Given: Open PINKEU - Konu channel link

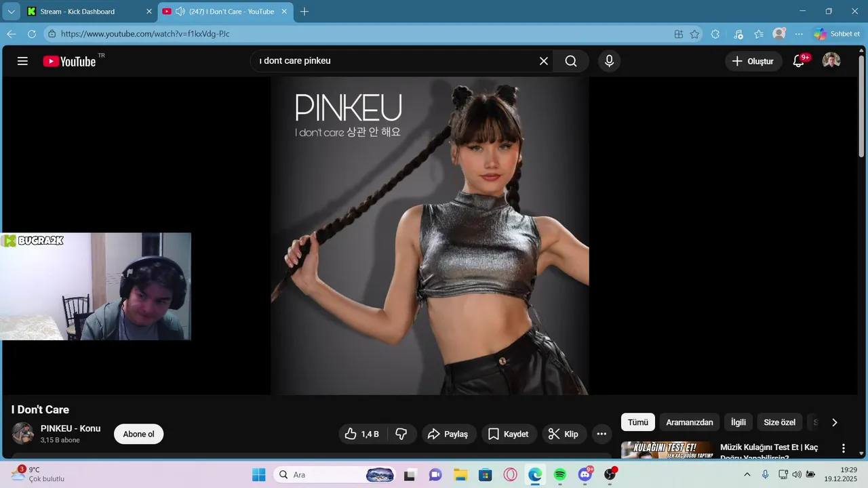Looking at the screenshot, I should (71, 428).
